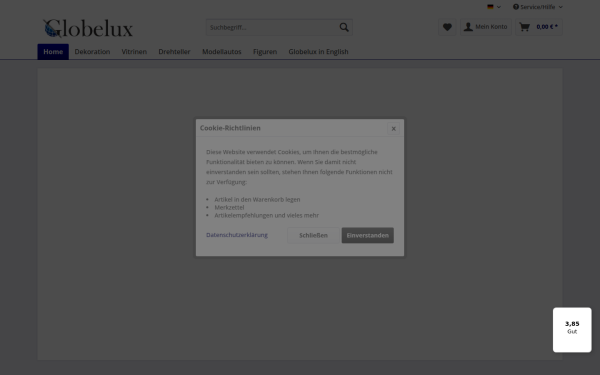This screenshot has width=600, height=375.
Task: Open Mein Konto account button
Action: pyautogui.click(x=486, y=27)
